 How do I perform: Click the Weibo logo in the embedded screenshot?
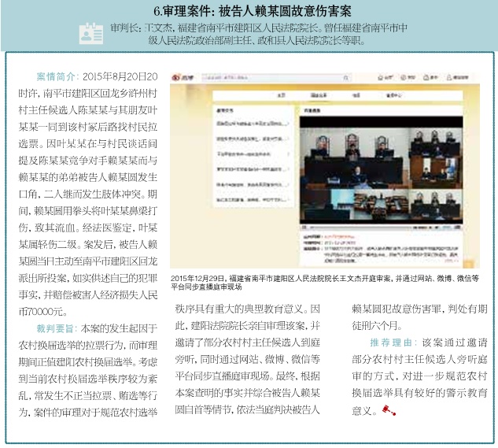(182, 77)
